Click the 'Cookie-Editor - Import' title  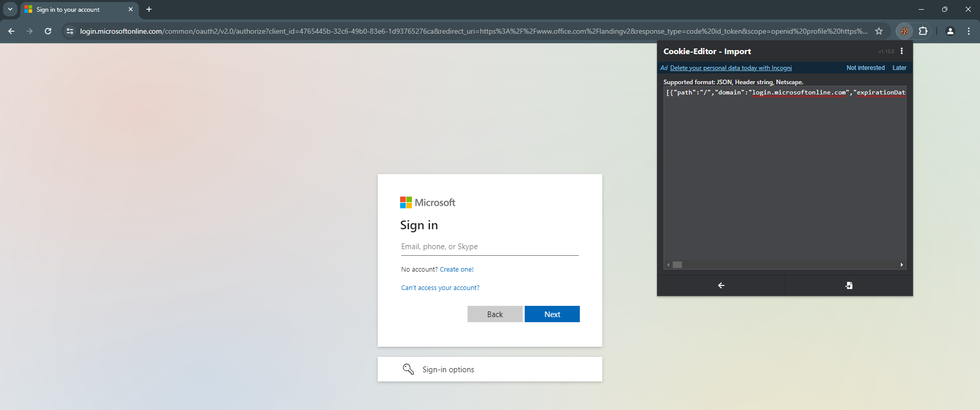click(707, 51)
